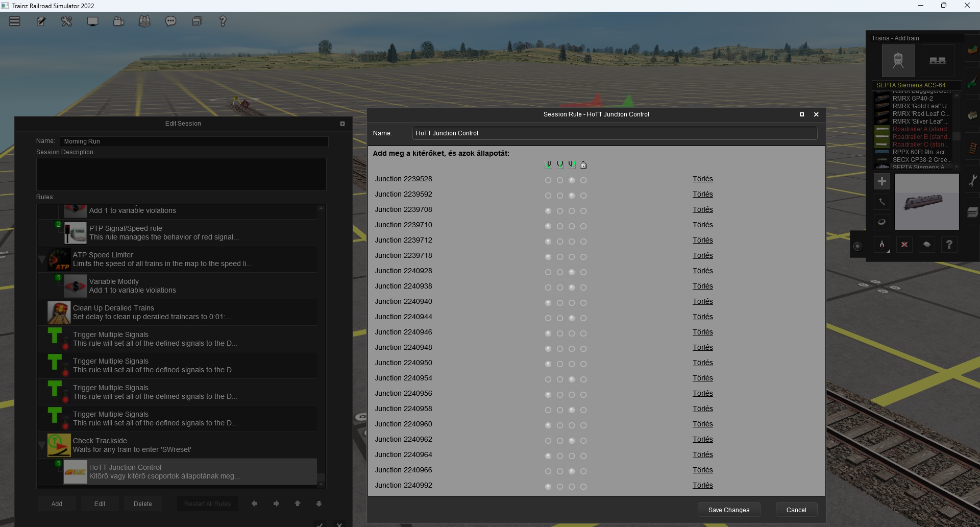Click Edit button in Edit Session
980x527 pixels.
coord(100,504)
